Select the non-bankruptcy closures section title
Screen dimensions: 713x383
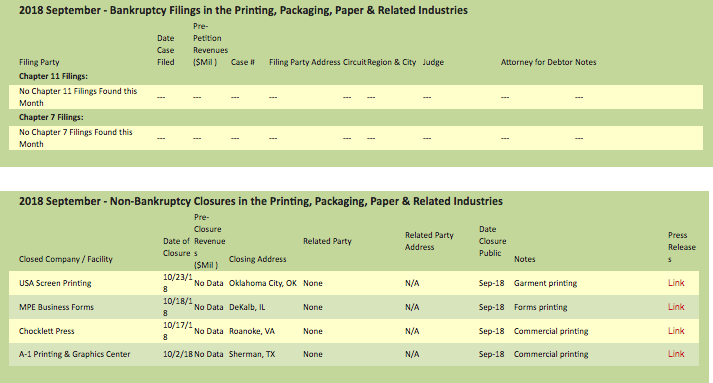[261, 202]
